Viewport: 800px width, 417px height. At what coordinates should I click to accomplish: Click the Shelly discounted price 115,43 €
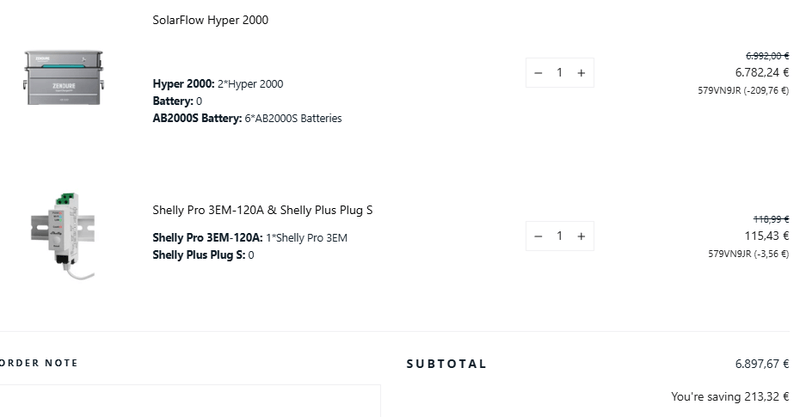767,236
